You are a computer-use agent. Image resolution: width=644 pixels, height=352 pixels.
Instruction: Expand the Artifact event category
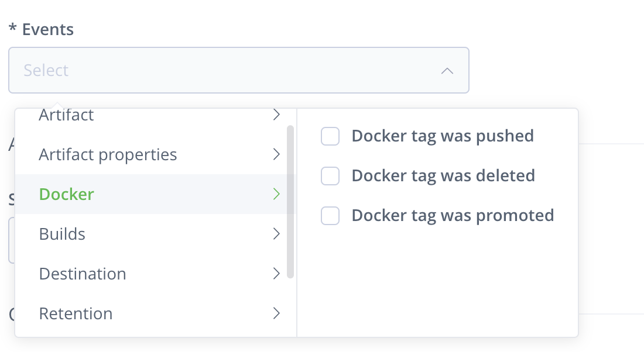pos(155,115)
